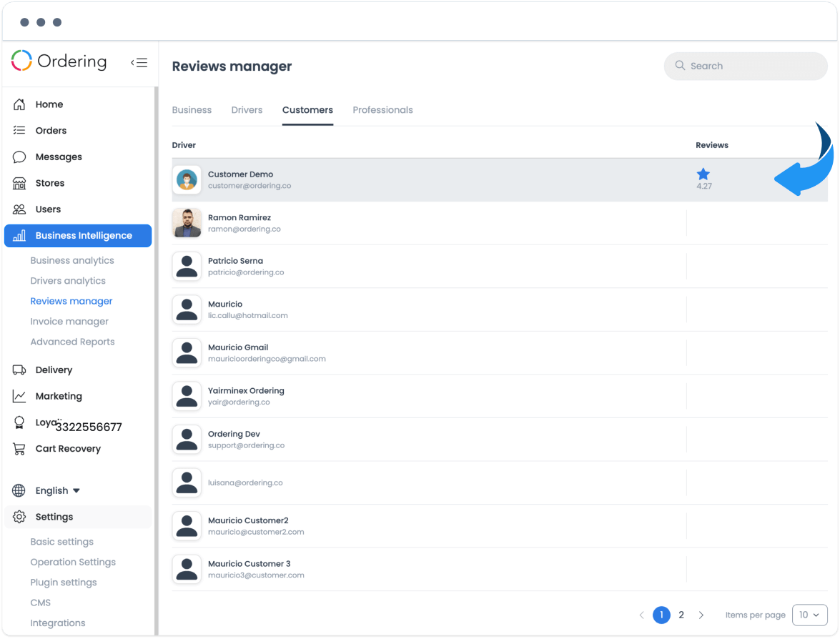Open Basic settings
Screen dimensions: 840x639
[61, 542]
